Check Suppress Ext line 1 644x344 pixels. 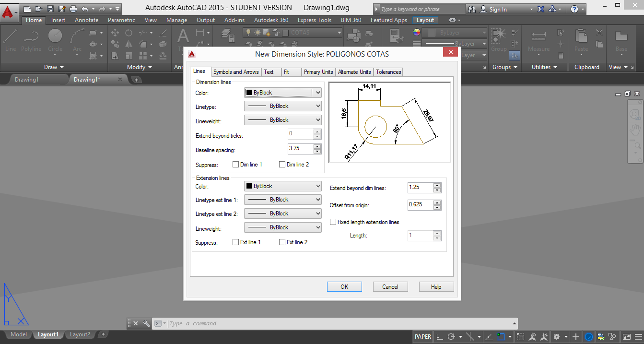click(235, 242)
